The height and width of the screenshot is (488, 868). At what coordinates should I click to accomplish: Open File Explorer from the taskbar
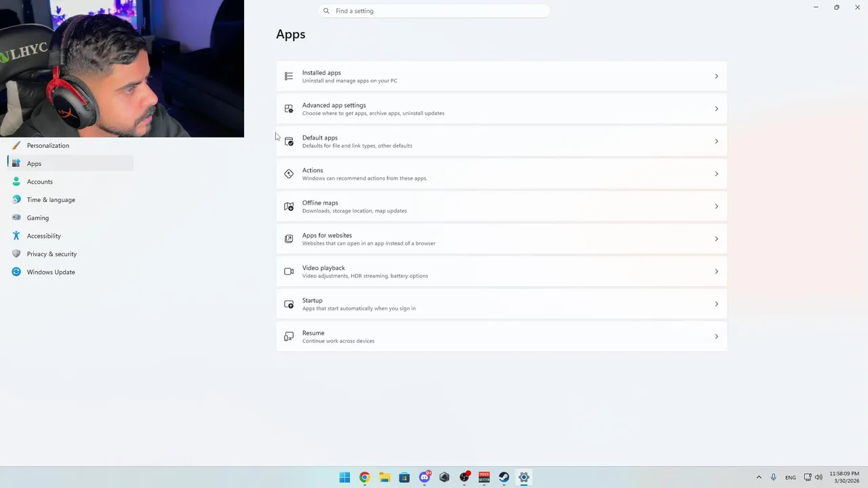pos(384,477)
